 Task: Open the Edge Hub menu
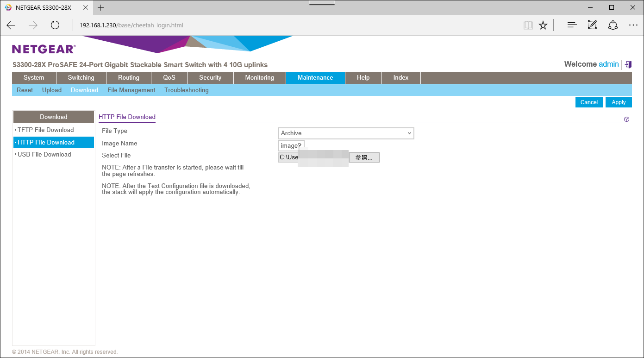click(x=572, y=25)
